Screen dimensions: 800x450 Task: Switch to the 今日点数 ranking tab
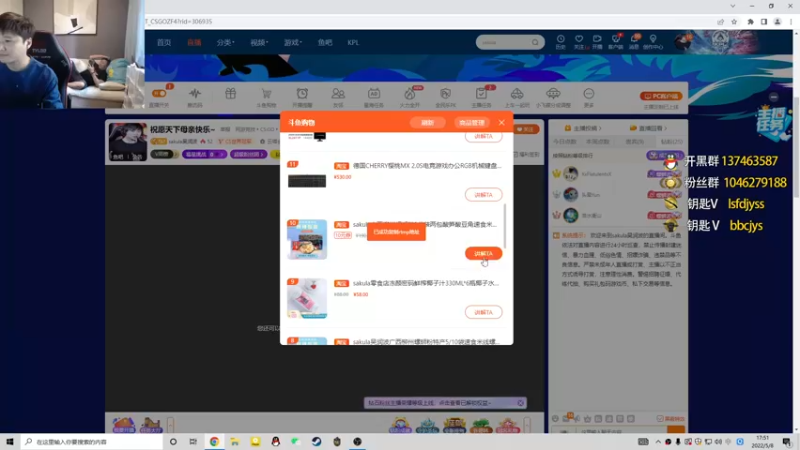click(x=564, y=141)
